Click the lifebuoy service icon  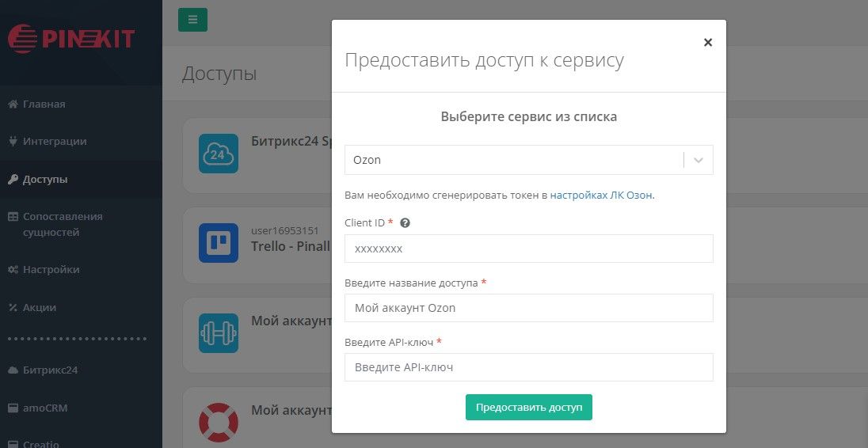pyautogui.click(x=218, y=422)
